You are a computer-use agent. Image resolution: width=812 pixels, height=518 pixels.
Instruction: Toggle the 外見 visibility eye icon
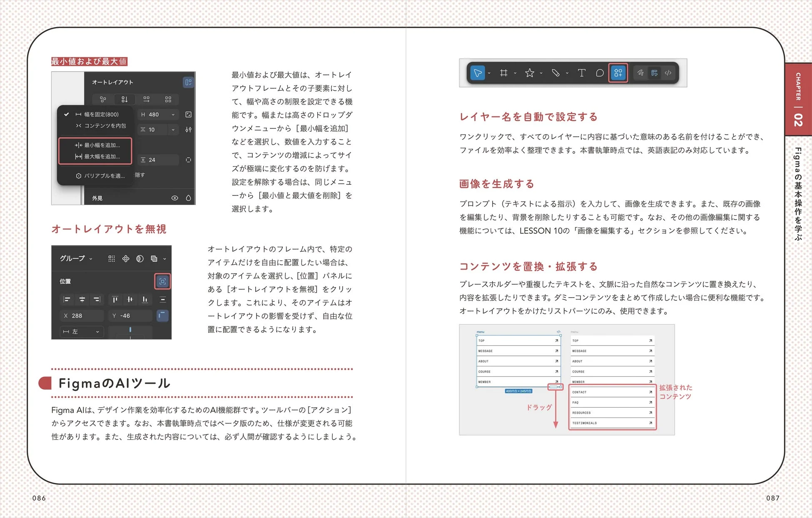point(175,198)
